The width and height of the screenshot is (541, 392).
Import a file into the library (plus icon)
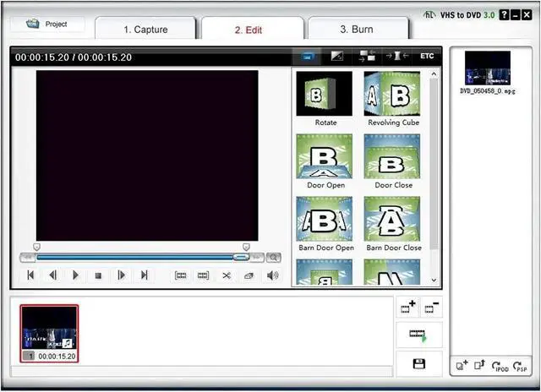[462, 365]
